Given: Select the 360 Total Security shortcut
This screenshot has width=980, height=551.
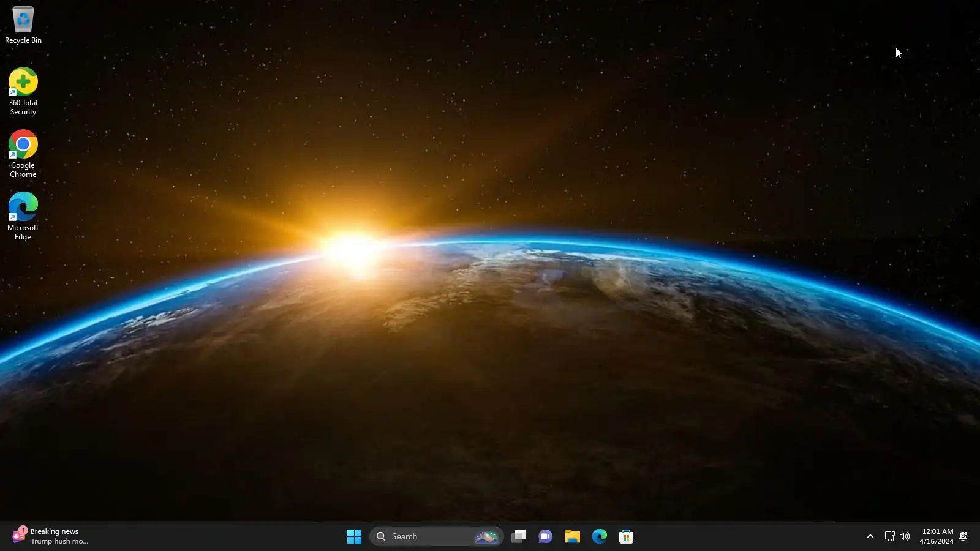Looking at the screenshot, I should [x=23, y=92].
